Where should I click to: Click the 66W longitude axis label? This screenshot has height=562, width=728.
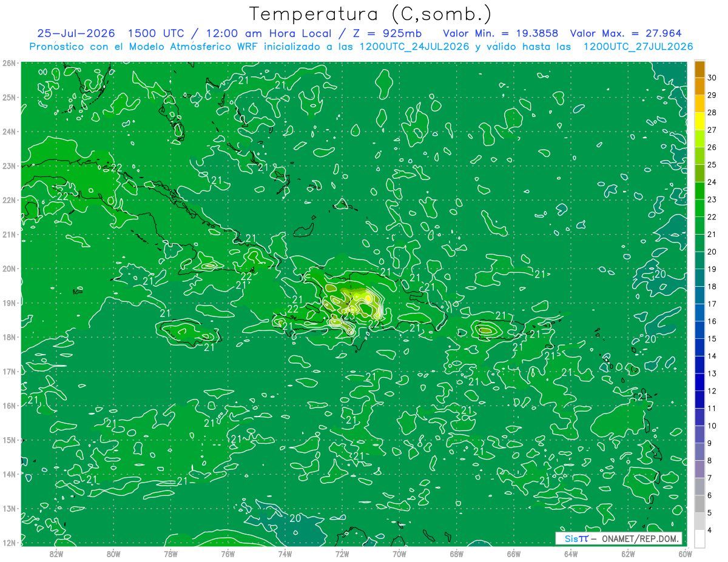click(514, 553)
